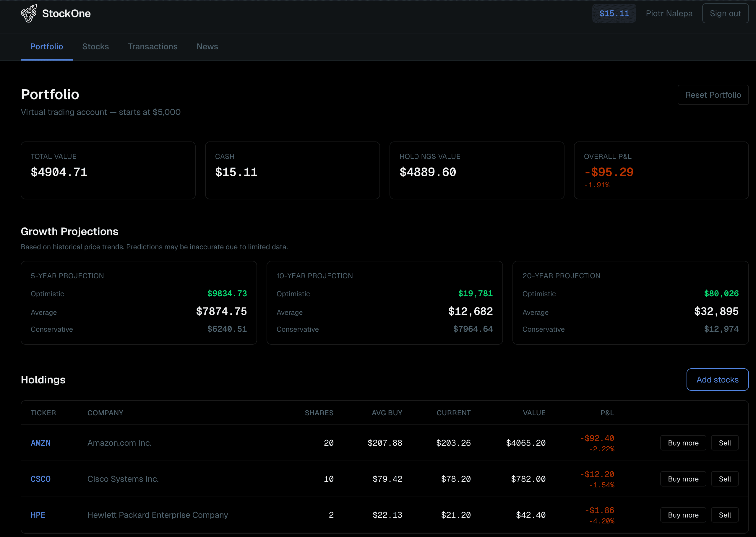Viewport: 756px width, 537px height.
Task: Buy more Hewlett Packard shares
Action: click(x=683, y=515)
